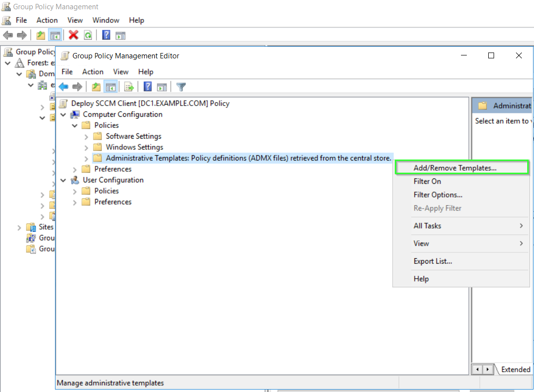The height and width of the screenshot is (392, 534).
Task: Click the red Delete X icon
Action: [x=74, y=35]
